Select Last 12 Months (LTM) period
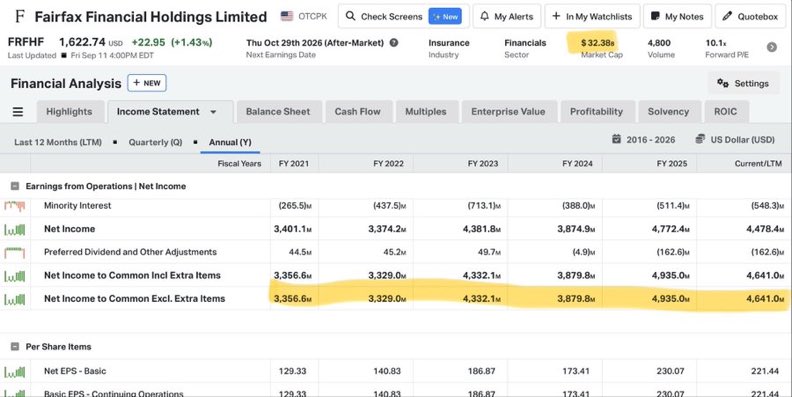792x397 pixels. (x=58, y=142)
